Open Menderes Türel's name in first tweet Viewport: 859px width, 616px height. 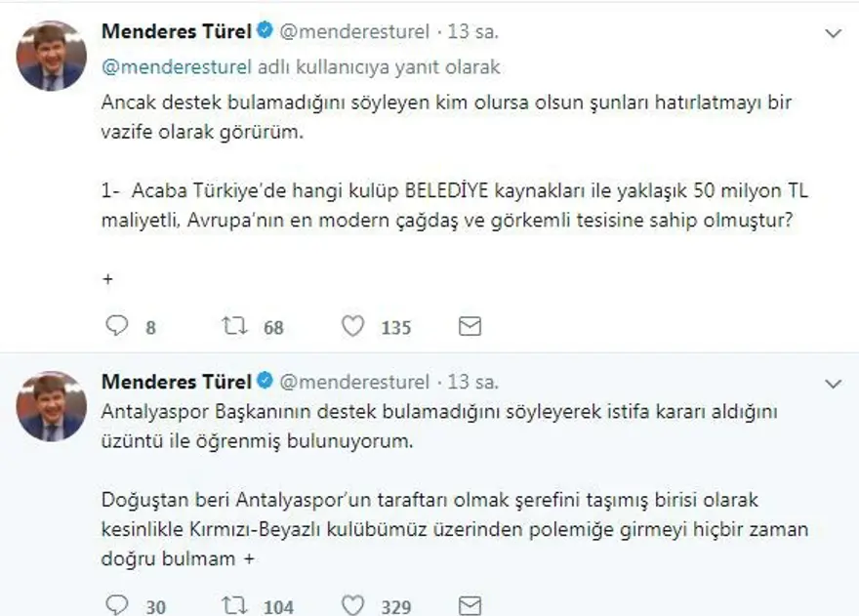(176, 32)
